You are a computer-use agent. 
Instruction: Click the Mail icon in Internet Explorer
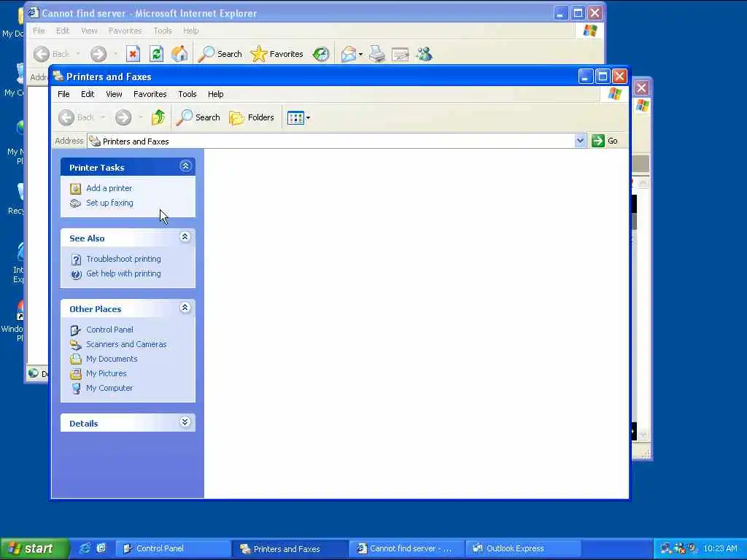pyautogui.click(x=348, y=54)
